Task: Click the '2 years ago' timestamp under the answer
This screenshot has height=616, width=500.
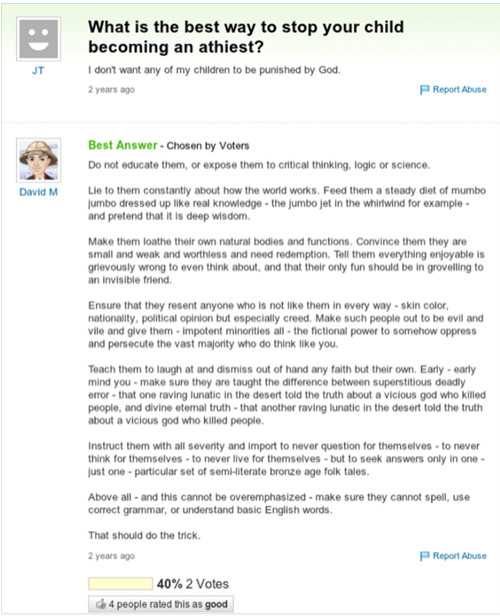Action: tap(112, 556)
